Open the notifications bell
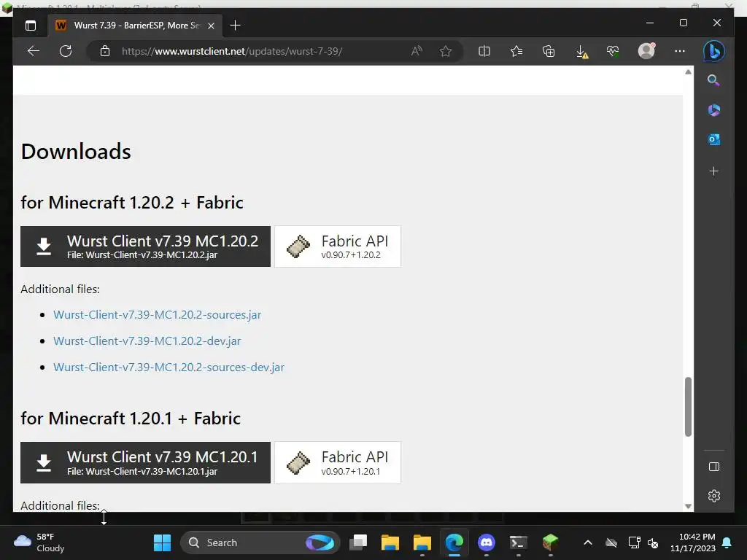Screen dimensions: 747x560 pyautogui.click(x=727, y=542)
